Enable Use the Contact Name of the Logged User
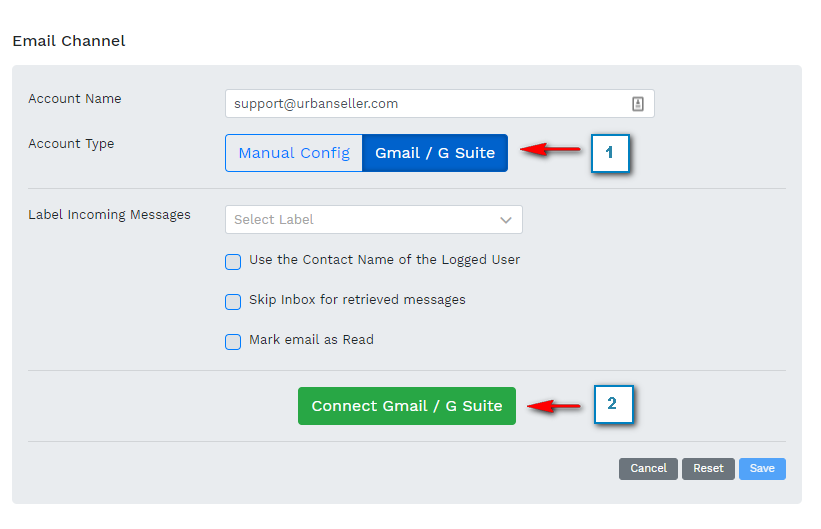Screen dimensions: 821x529 point(233,262)
